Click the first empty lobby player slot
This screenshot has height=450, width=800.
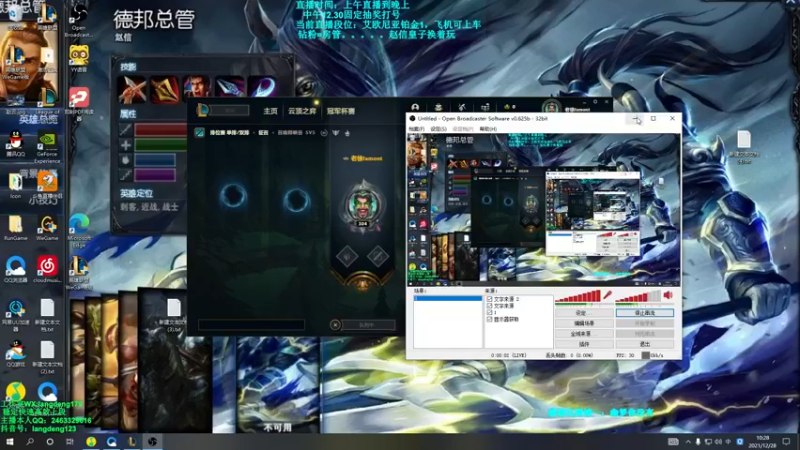coord(234,196)
